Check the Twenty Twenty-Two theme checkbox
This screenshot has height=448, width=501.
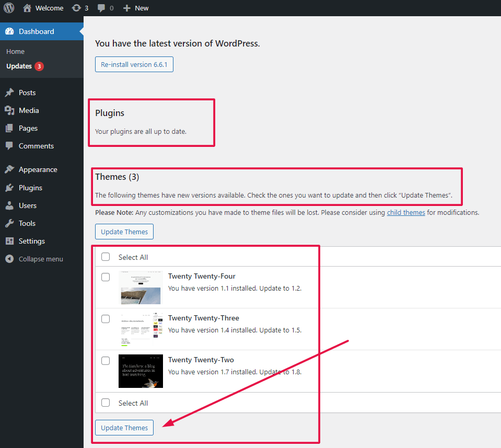point(106,361)
